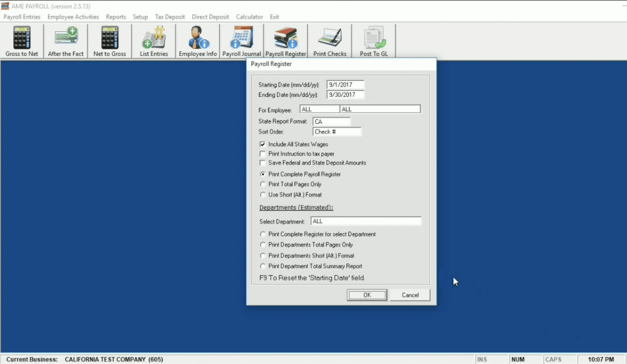Open the Direct Deposit menu
Image resolution: width=627 pixels, height=364 pixels.
point(210,17)
